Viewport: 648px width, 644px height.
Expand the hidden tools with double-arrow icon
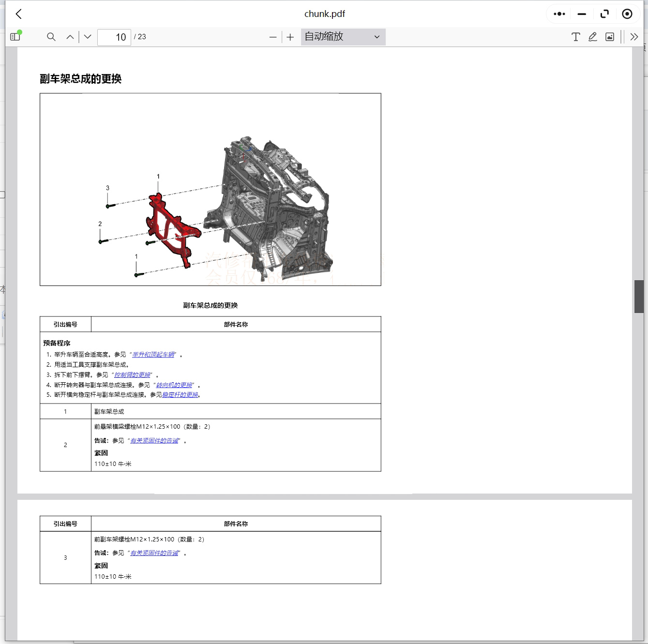634,37
